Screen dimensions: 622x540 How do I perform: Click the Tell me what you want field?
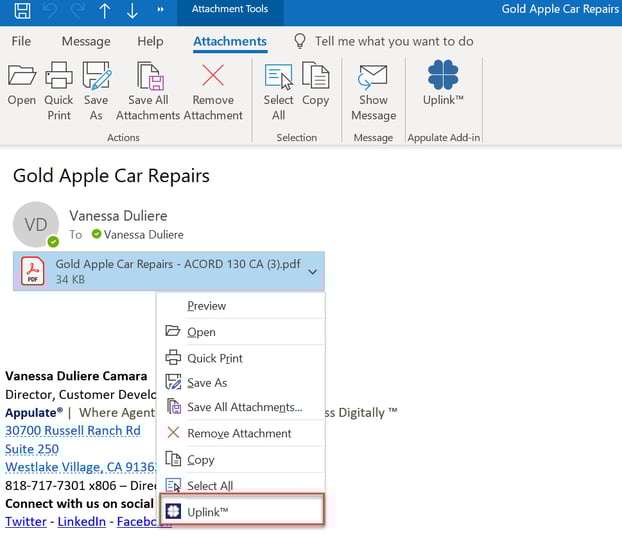[394, 41]
